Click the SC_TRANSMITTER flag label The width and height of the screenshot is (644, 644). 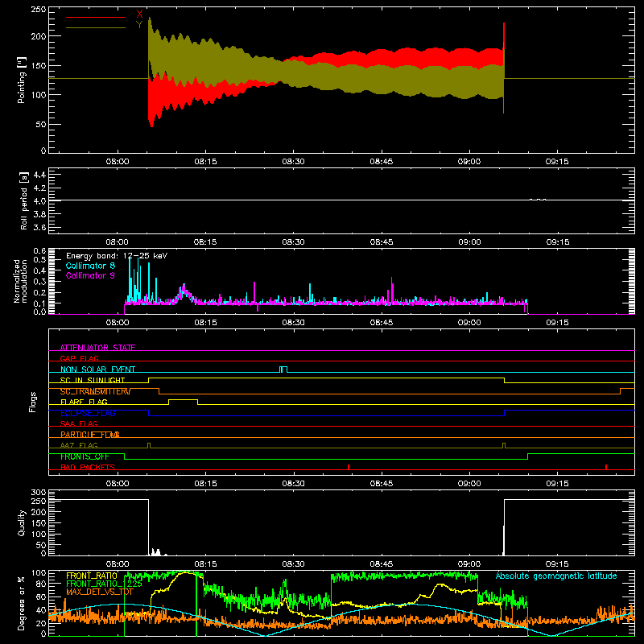[x=95, y=391]
